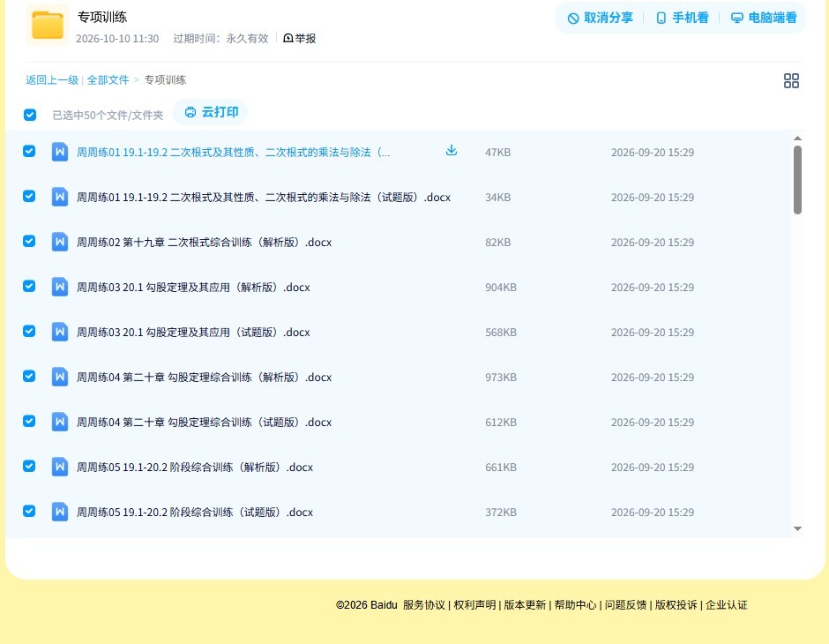Open 周周练05 阶段综合训练 (解析版).docx
This screenshot has height=644, width=829.
pyautogui.click(x=195, y=467)
